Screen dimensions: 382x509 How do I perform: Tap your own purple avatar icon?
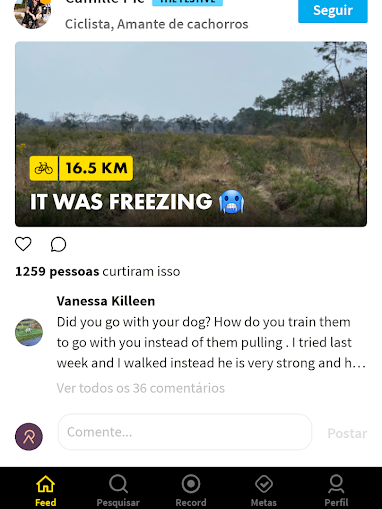point(29,437)
